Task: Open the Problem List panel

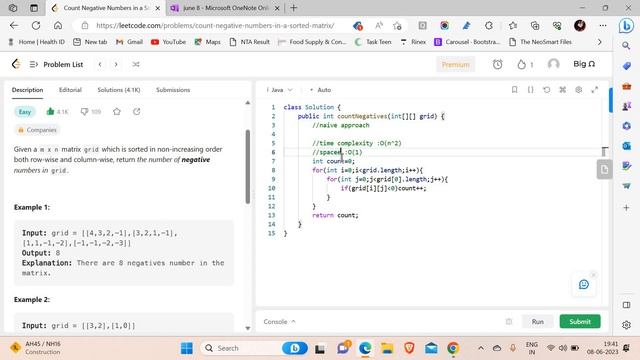Action: click(57, 64)
